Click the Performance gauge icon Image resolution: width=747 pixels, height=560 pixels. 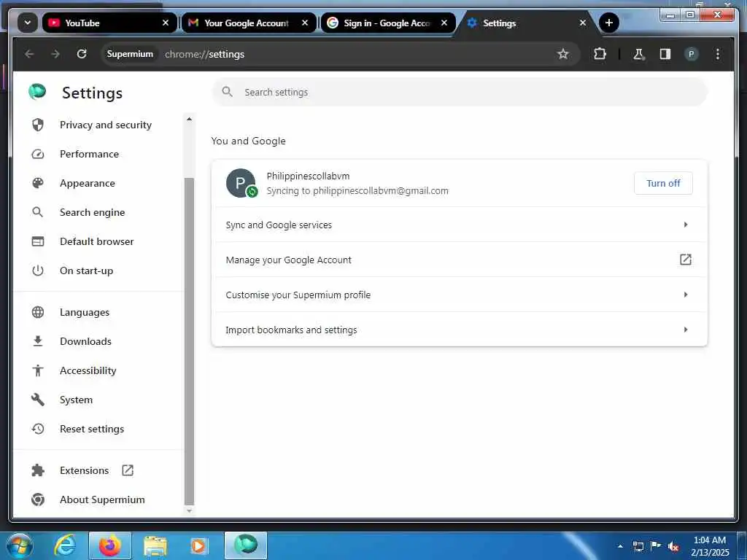click(38, 155)
